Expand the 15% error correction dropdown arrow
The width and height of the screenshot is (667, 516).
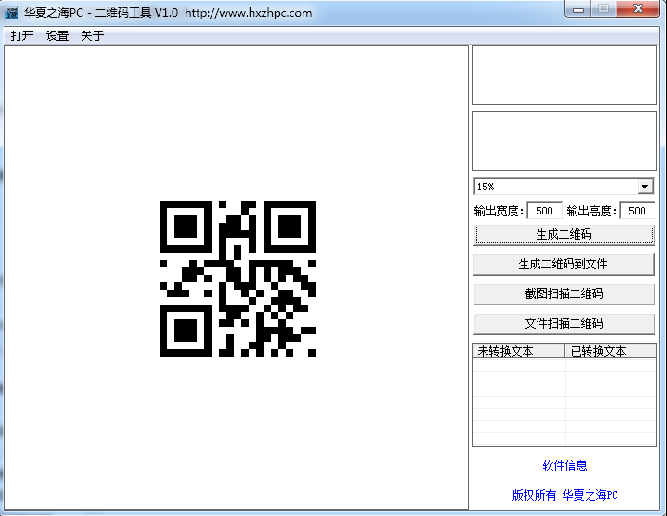point(645,186)
